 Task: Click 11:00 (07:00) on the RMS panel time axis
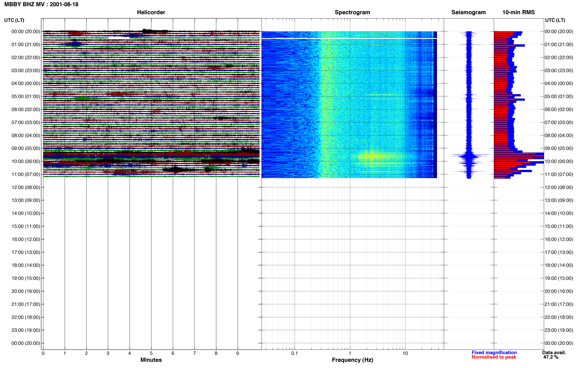click(x=559, y=175)
